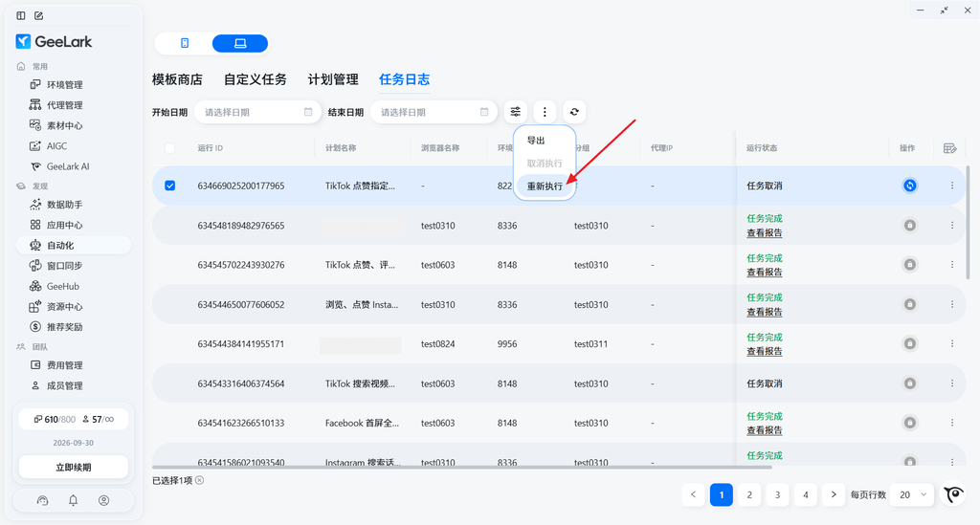The width and height of the screenshot is (980, 525).
Task: Go to 素材中心 in the sidebar
Action: [64, 125]
